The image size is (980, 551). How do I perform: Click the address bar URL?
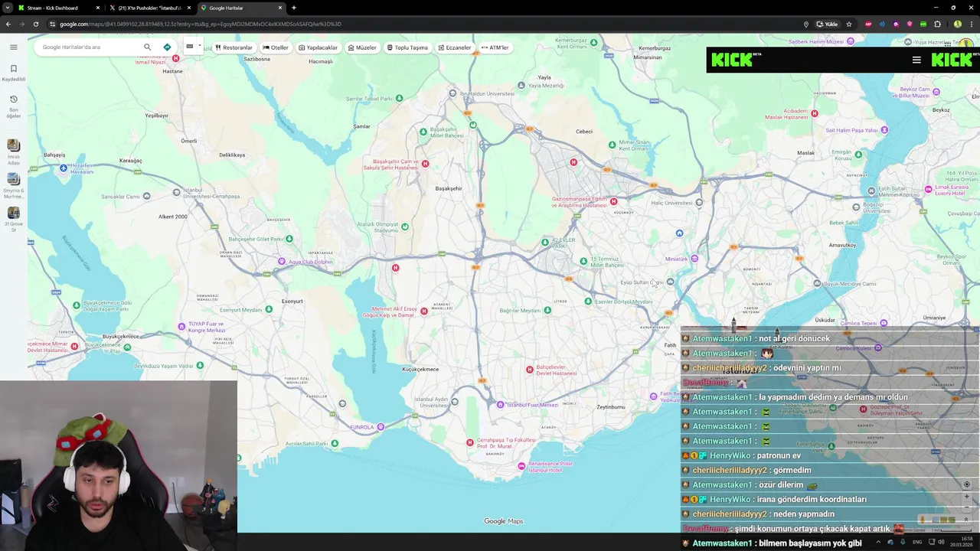tap(201, 24)
